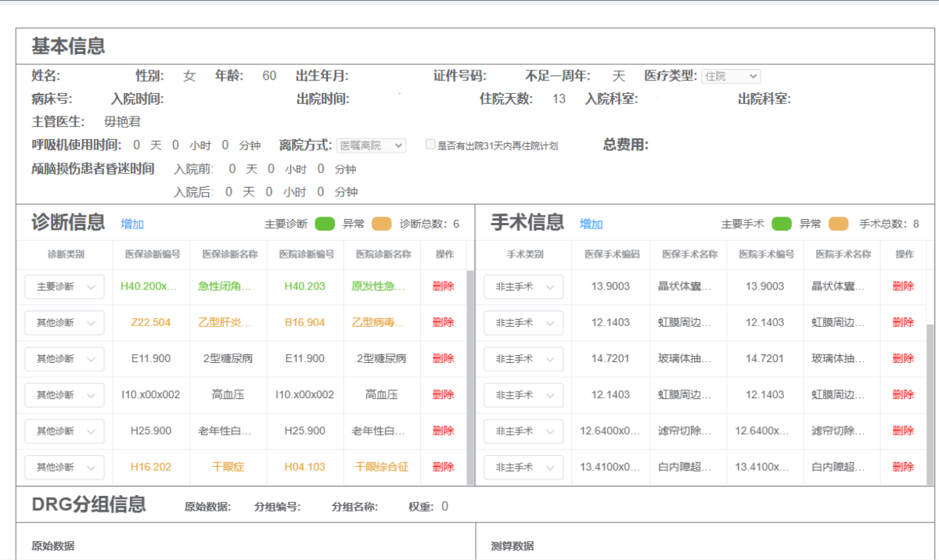Delete the 14.7201 玻璃体抽 surgery row
Screen dimensions: 939x560
(903, 358)
